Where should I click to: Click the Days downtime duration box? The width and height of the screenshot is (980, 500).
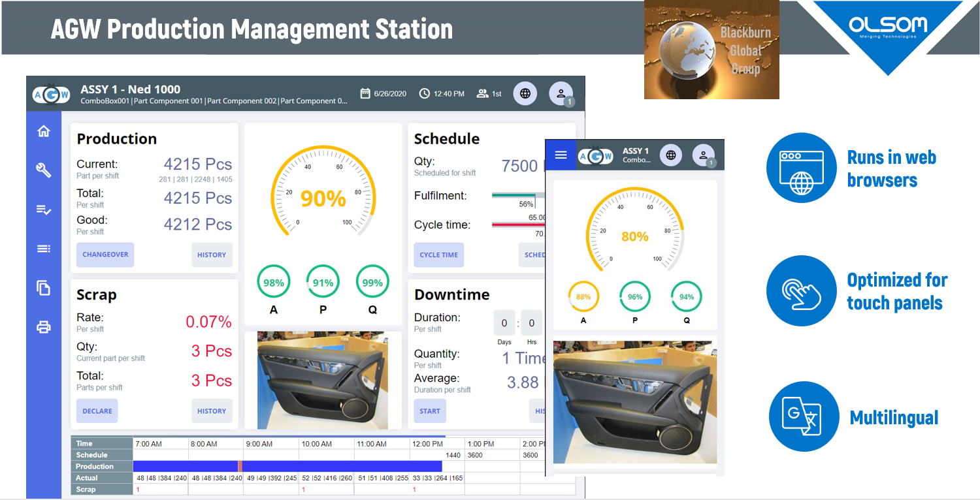(504, 322)
